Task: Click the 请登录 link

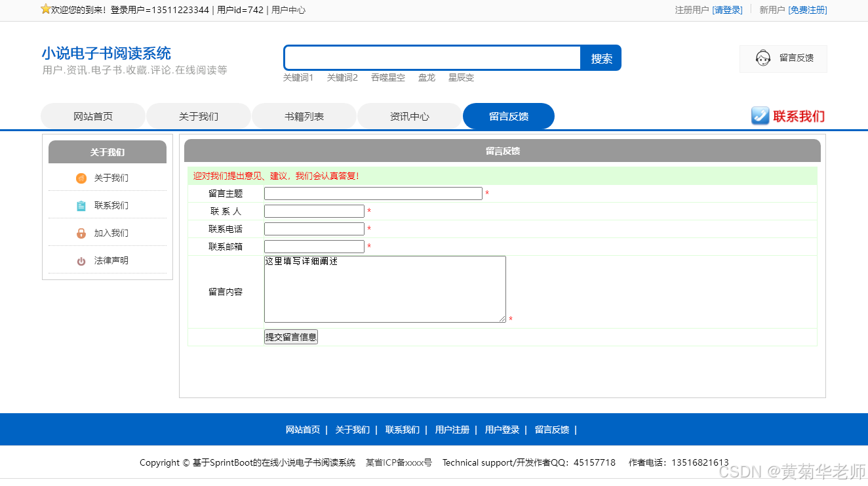Action: (728, 10)
